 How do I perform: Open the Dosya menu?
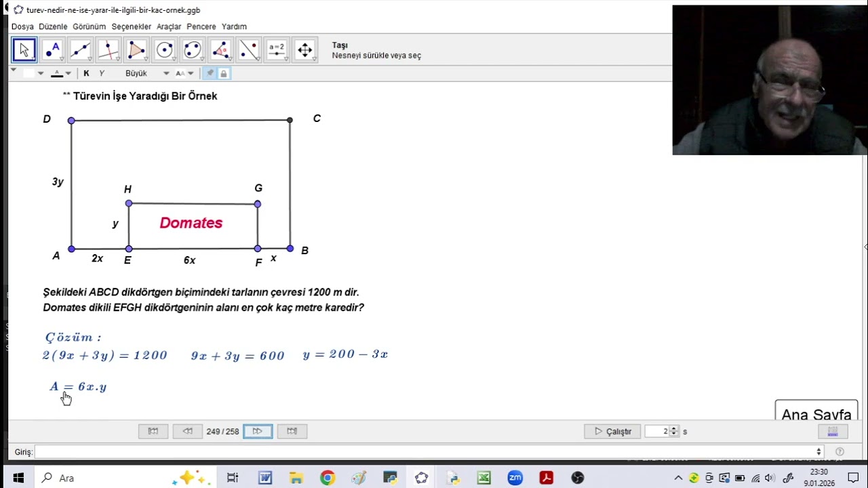(22, 26)
